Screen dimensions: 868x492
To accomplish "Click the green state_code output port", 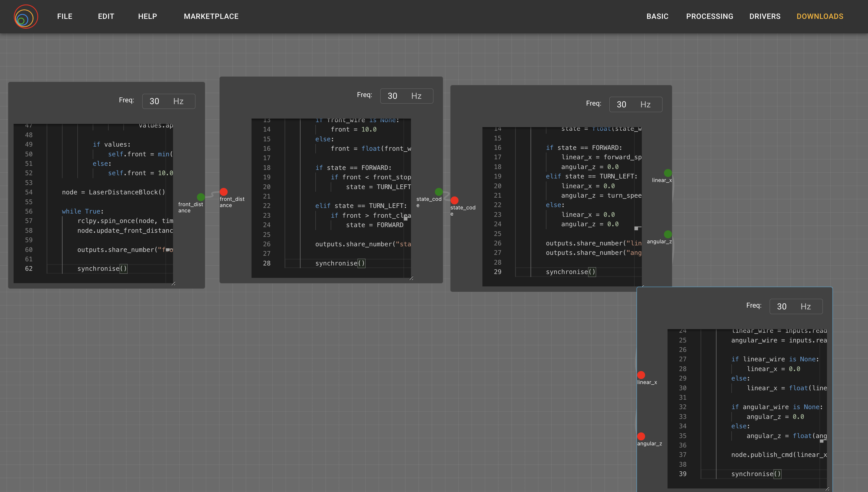I will [x=438, y=192].
